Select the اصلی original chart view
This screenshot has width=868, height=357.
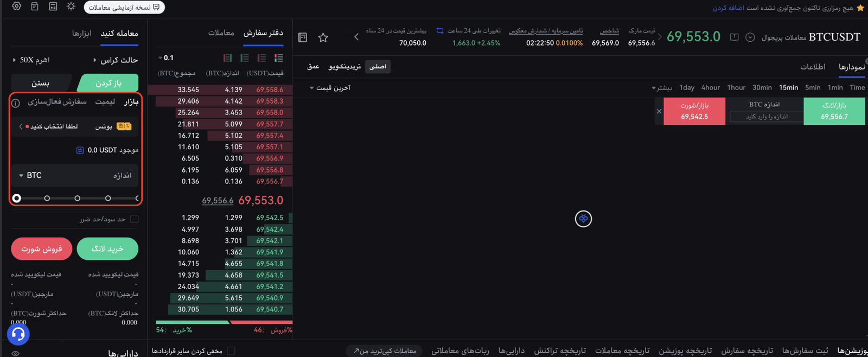tap(378, 66)
